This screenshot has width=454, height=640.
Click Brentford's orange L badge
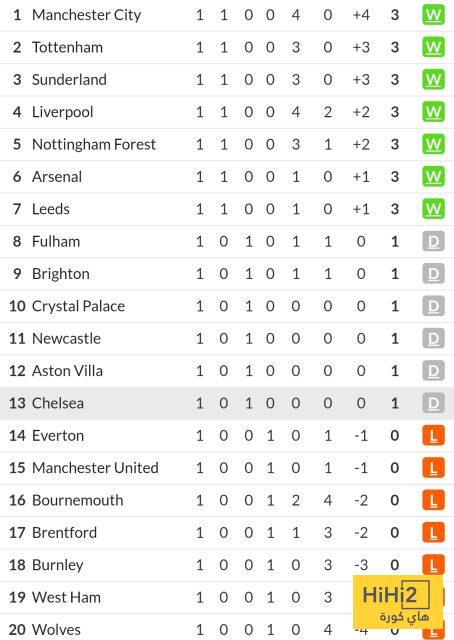pyautogui.click(x=433, y=533)
